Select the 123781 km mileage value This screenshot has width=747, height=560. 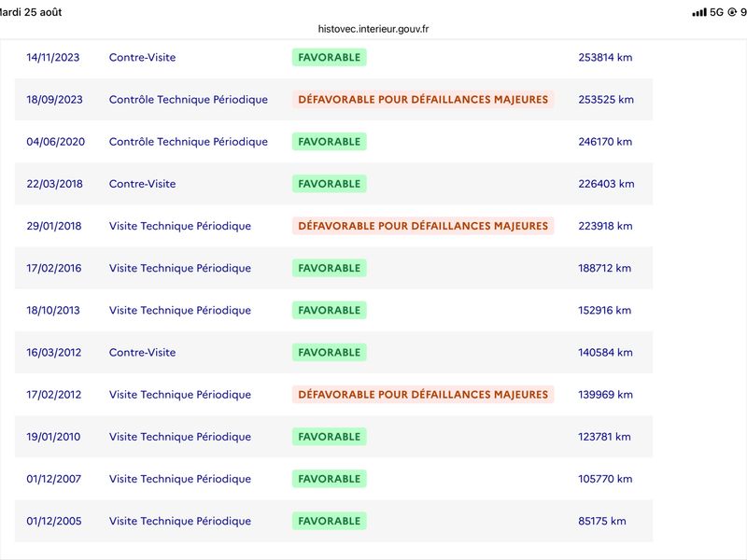[604, 437]
